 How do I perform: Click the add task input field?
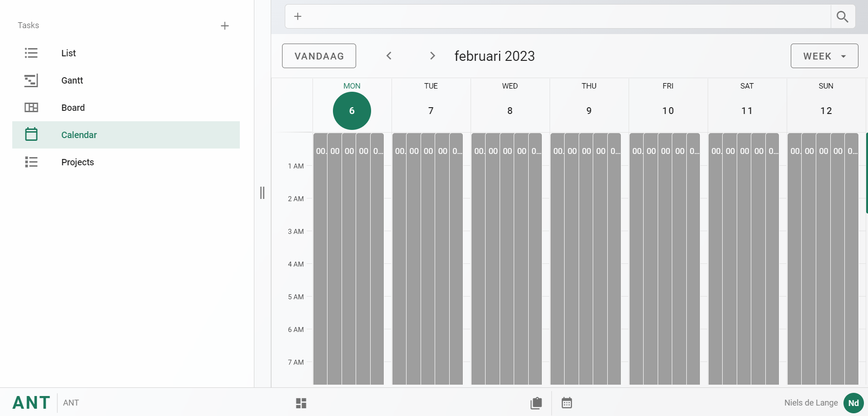(x=563, y=17)
